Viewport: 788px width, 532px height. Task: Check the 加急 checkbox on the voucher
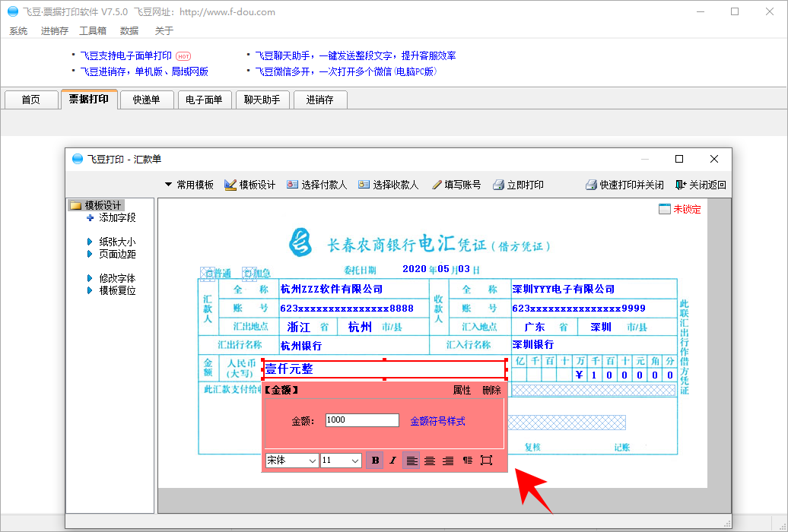pos(249,273)
